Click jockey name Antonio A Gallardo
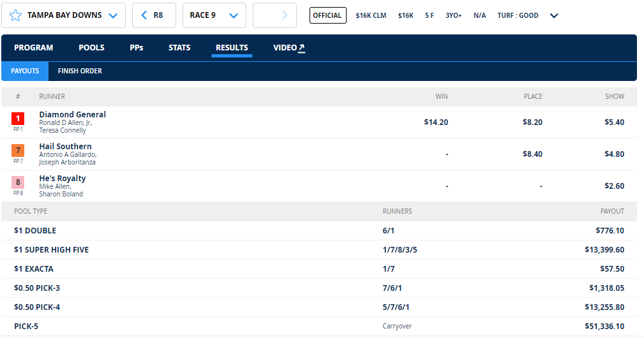 click(68, 154)
